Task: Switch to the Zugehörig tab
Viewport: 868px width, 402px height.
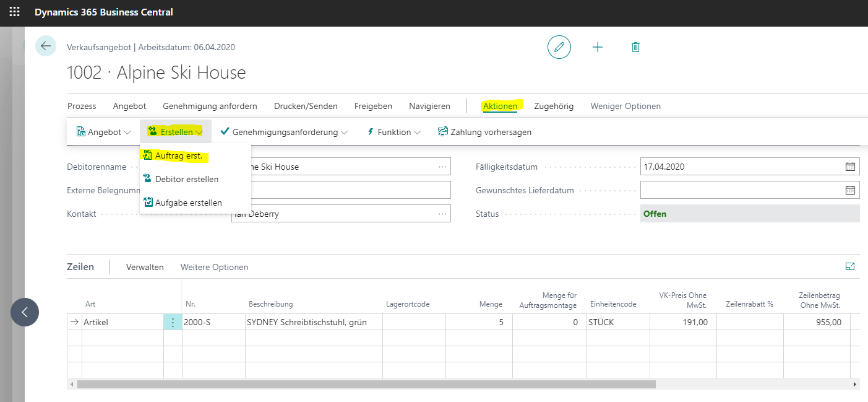Action: coord(553,106)
